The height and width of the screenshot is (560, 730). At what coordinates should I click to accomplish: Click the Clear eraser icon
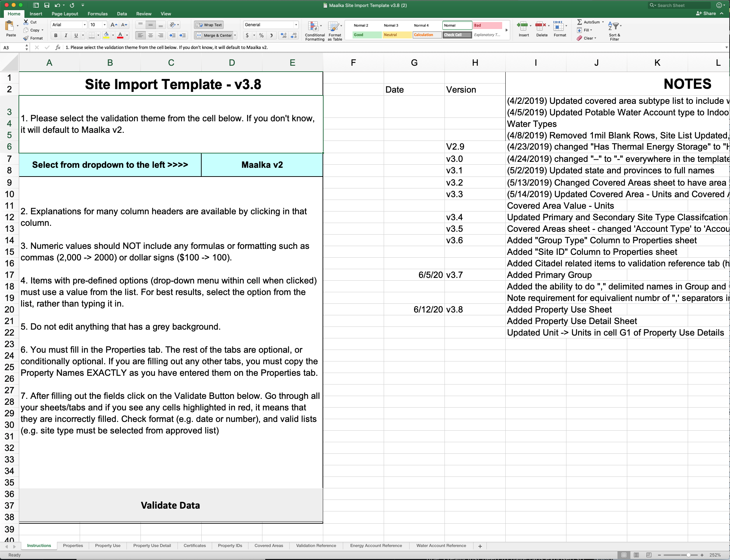[579, 38]
